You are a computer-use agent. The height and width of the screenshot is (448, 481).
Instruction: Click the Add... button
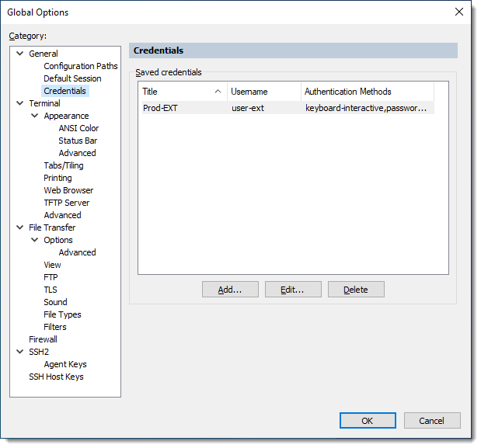pos(230,290)
